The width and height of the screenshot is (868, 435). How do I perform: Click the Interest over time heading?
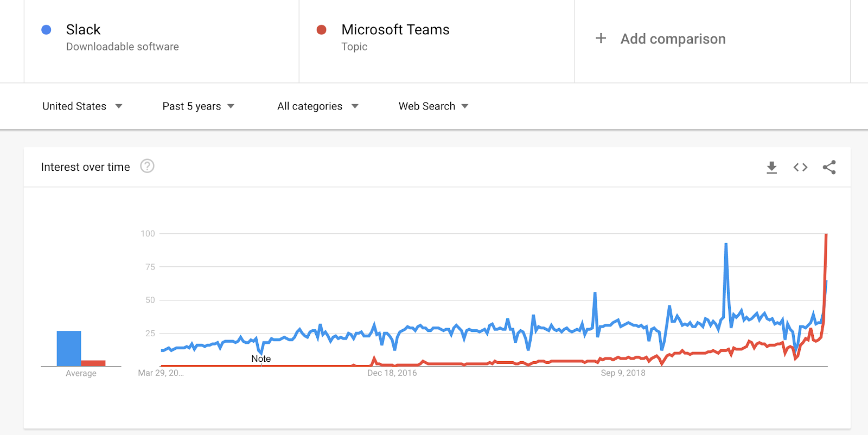86,167
